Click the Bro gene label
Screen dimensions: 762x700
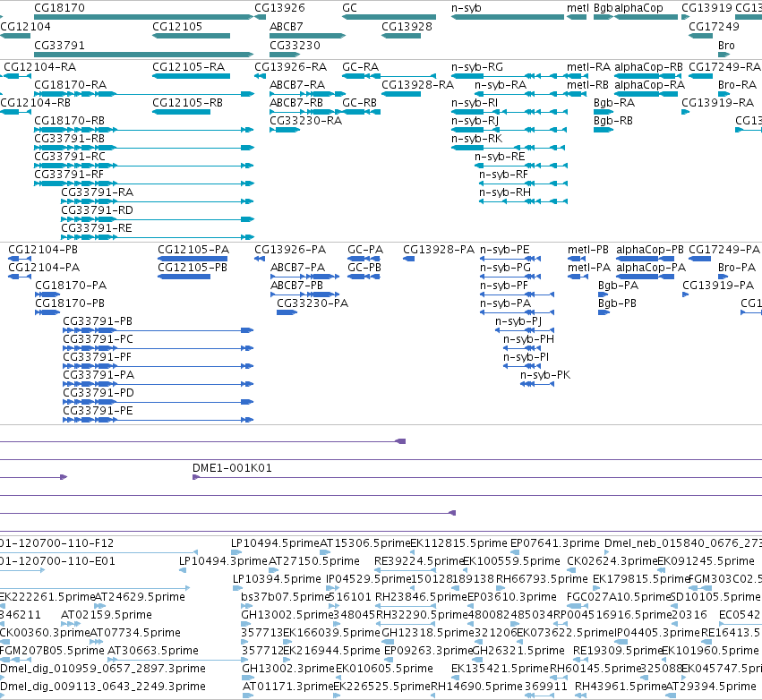(x=726, y=45)
